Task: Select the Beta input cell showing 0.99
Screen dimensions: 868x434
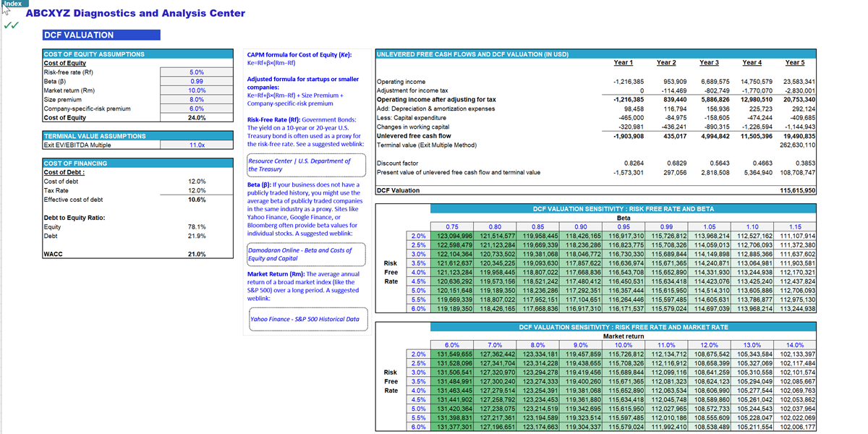Action: (197, 82)
